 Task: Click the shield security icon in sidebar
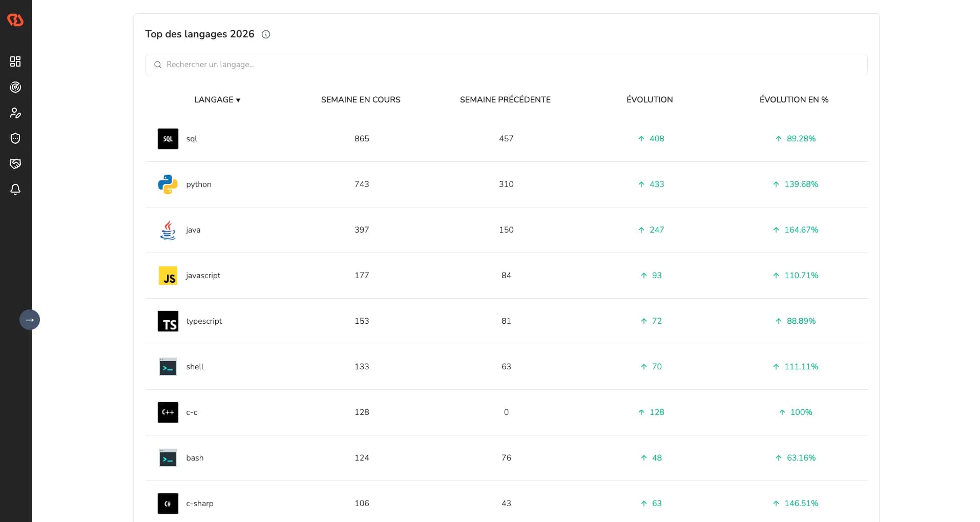tap(15, 138)
